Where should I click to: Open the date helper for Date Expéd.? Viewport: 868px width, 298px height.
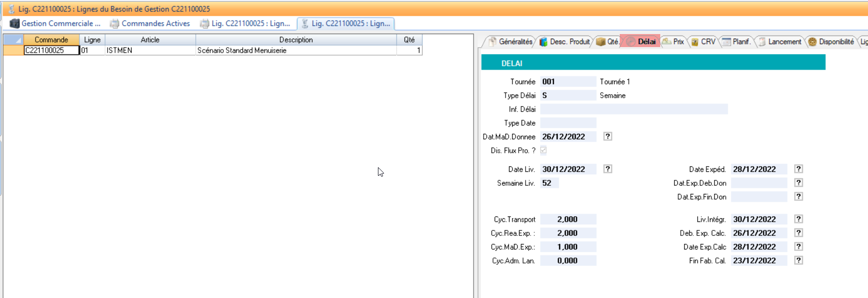point(798,169)
